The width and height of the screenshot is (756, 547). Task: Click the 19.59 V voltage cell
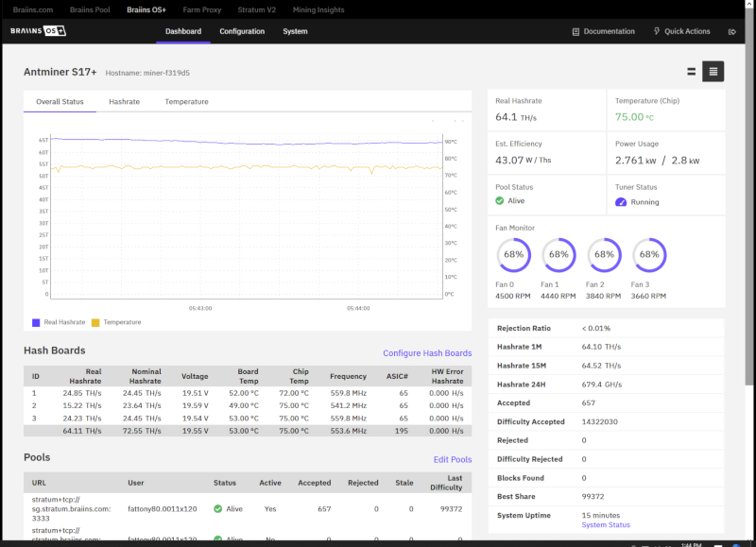tap(196, 406)
